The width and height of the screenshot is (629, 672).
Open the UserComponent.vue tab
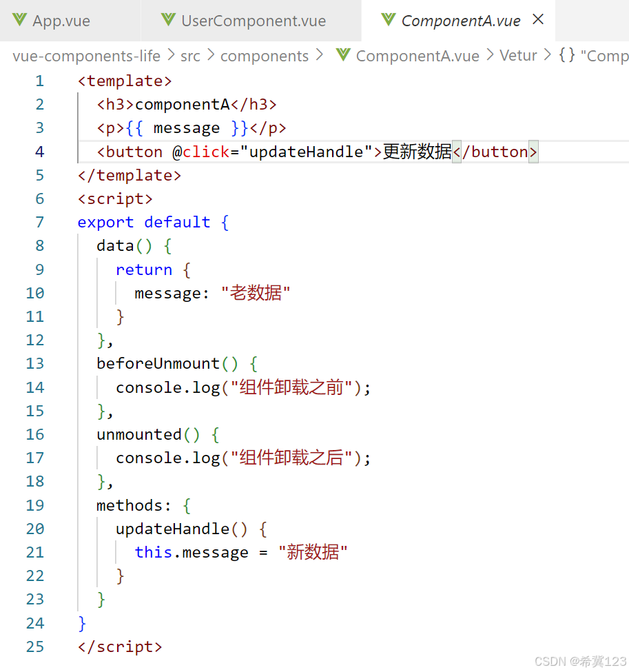coord(251,21)
